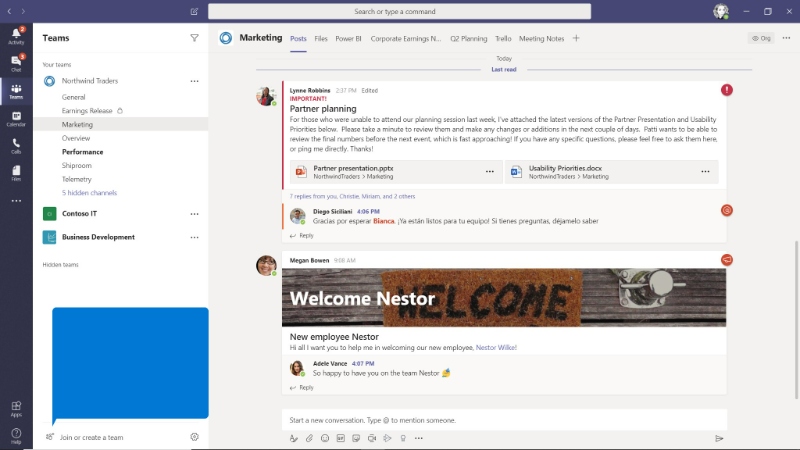This screenshot has height=450, width=800.
Task: Expand the 5 hidden channels list
Action: 89,192
